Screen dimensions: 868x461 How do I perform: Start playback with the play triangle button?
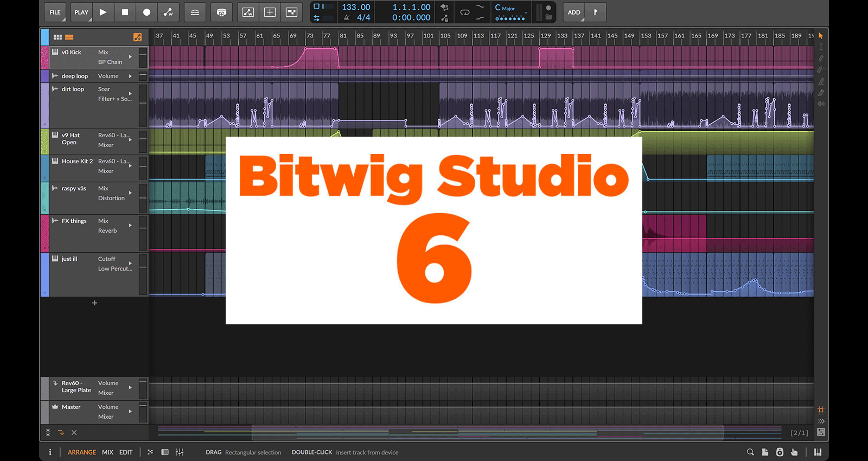click(x=103, y=12)
